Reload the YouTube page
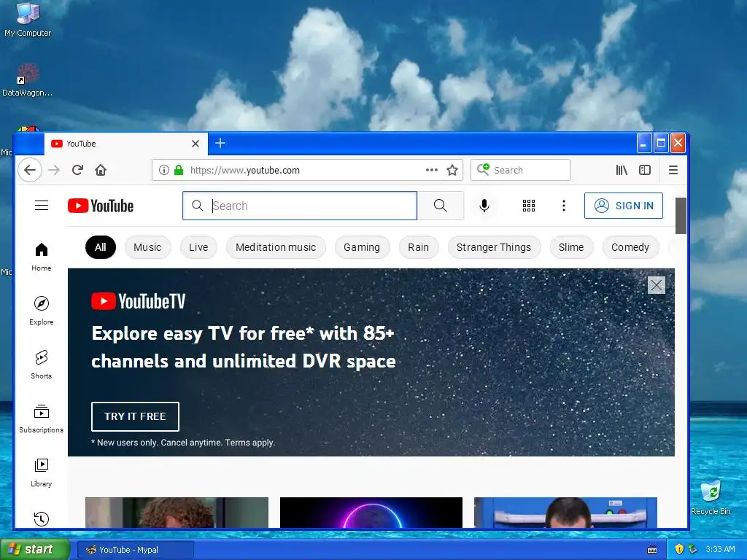 [77, 170]
